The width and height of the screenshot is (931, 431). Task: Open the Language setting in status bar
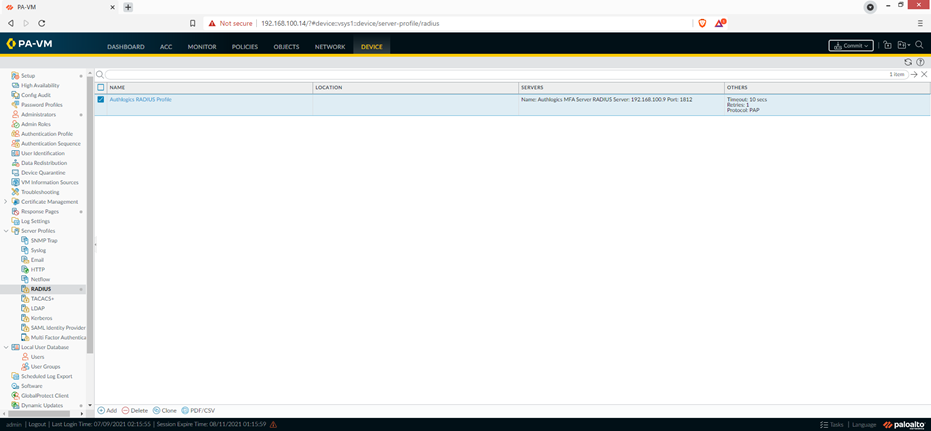pos(864,424)
